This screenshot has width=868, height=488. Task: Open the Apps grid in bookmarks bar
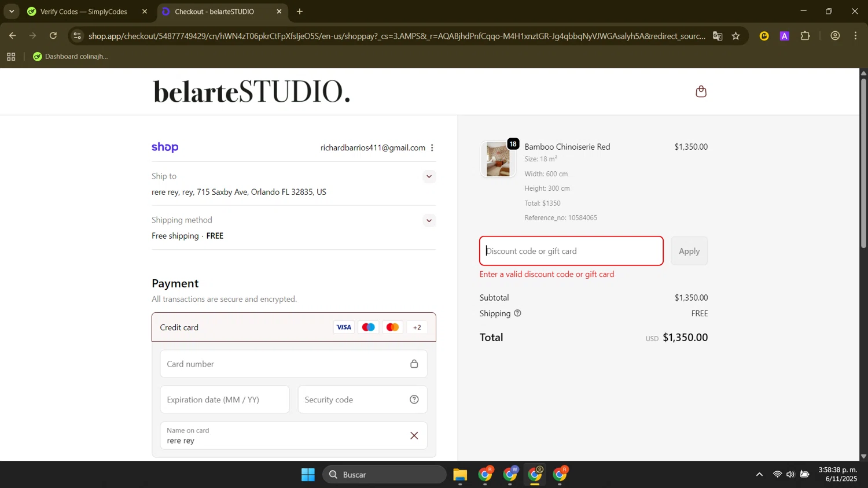point(11,57)
